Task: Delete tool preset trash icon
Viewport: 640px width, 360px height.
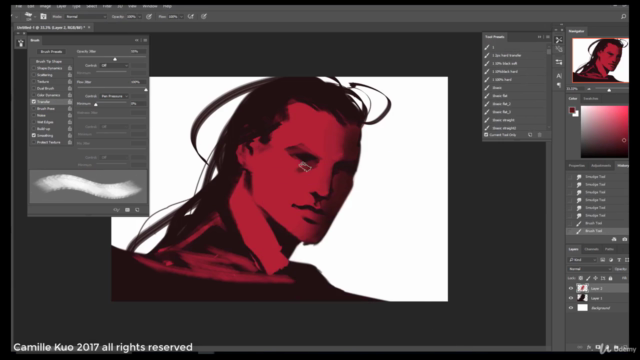Action: [x=540, y=135]
